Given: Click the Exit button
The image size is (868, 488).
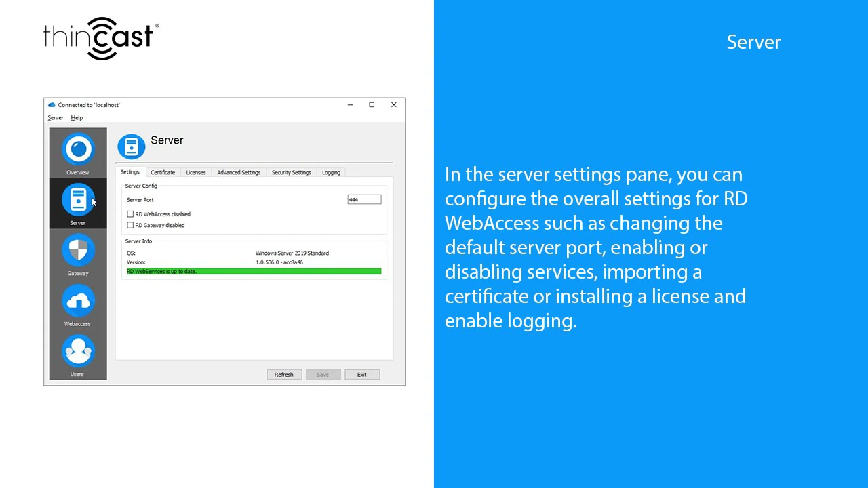Looking at the screenshot, I should (362, 374).
